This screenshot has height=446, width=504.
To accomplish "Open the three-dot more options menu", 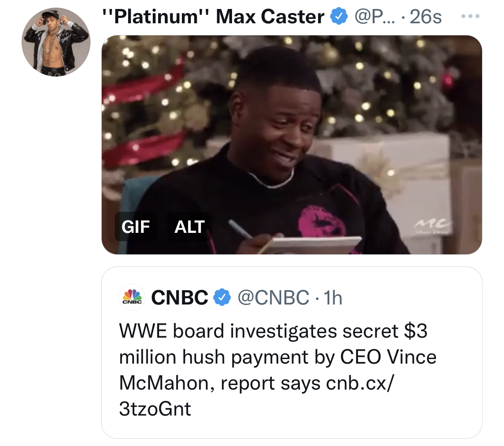I will (x=470, y=16).
